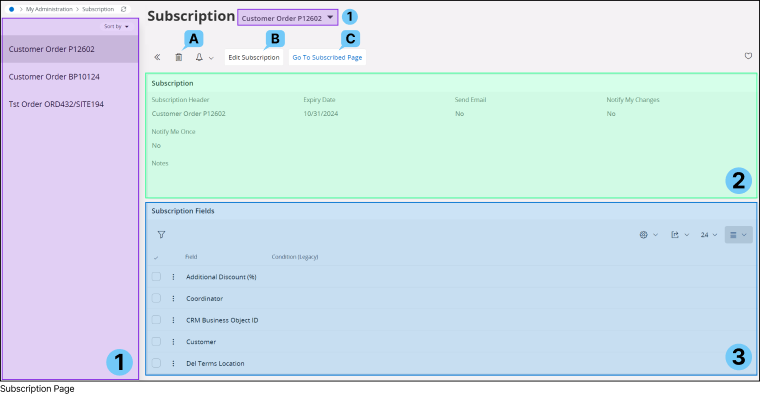This screenshot has height=396, width=760.
Task: Click the Expiry Date value 10/31/2024
Action: tap(321, 113)
